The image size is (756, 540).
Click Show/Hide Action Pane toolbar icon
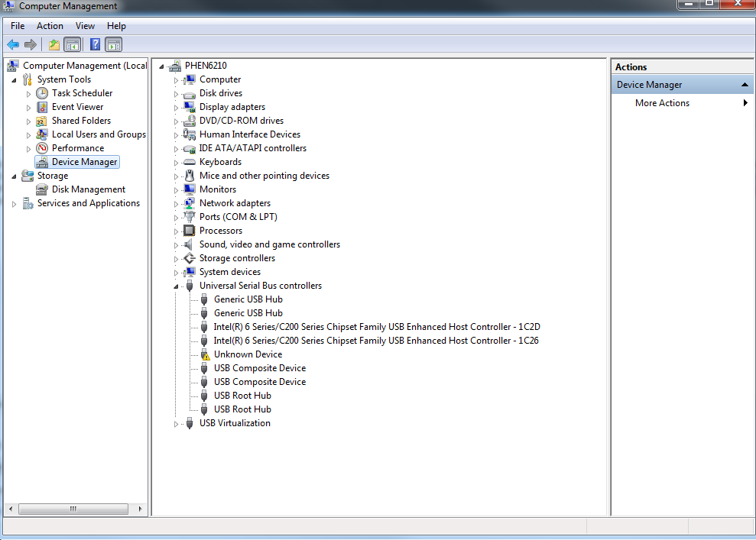click(114, 45)
